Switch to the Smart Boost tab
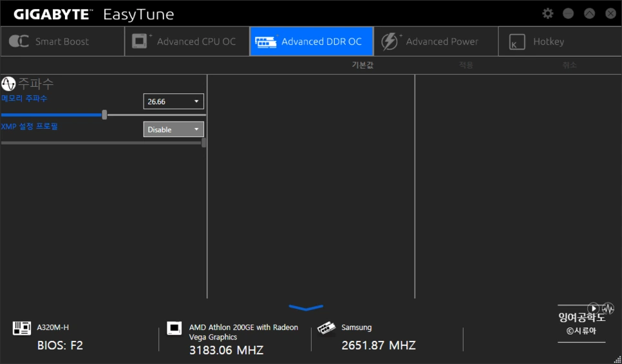The width and height of the screenshot is (622, 364). (62, 41)
